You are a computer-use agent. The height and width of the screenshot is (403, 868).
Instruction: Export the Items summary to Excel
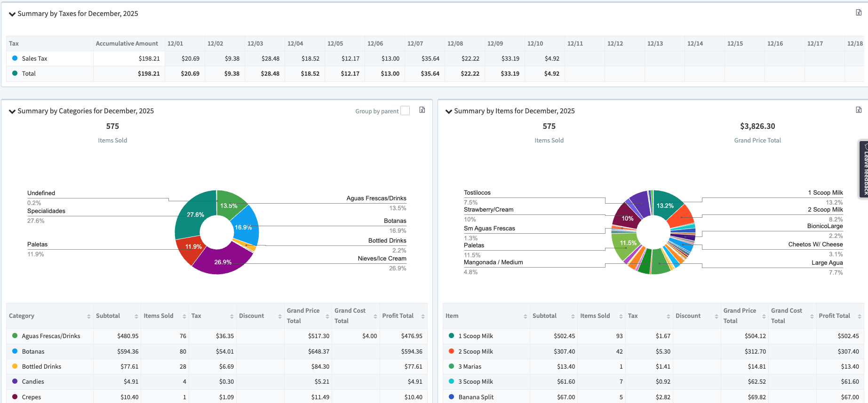pyautogui.click(x=858, y=110)
